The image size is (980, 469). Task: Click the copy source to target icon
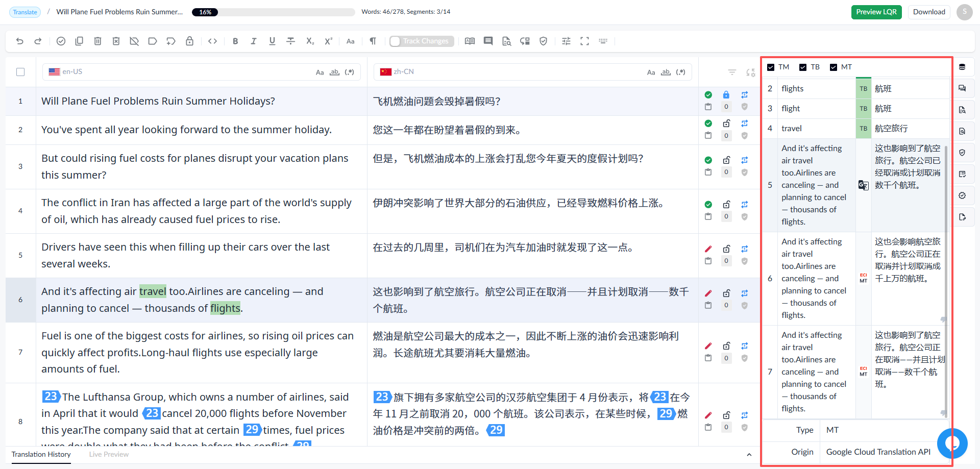coord(79,41)
